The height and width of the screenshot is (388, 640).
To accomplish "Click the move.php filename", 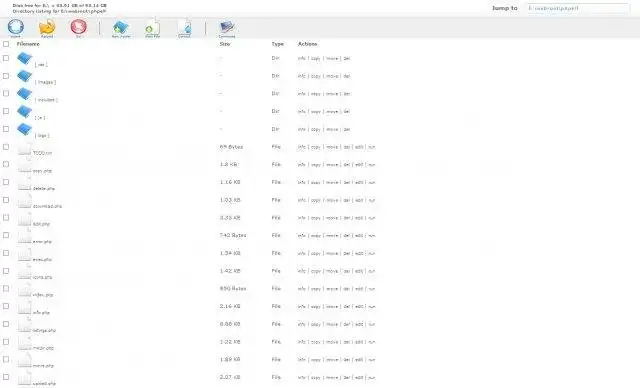I will coord(43,366).
